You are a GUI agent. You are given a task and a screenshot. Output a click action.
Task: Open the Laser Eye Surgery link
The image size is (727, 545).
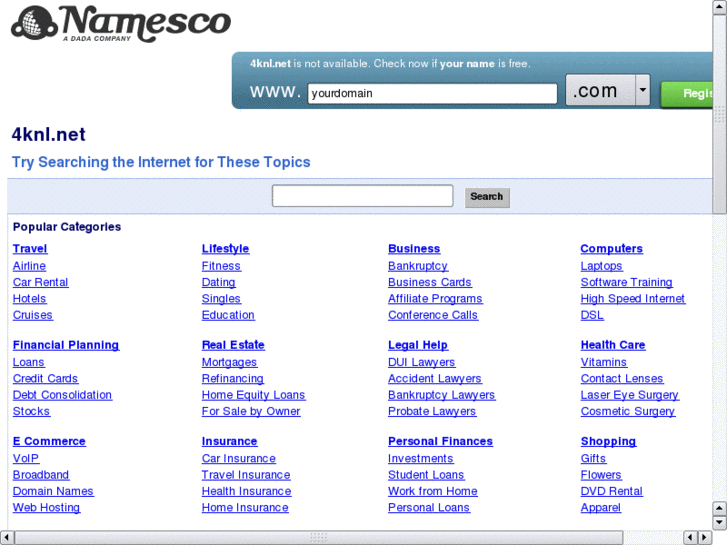click(x=630, y=395)
